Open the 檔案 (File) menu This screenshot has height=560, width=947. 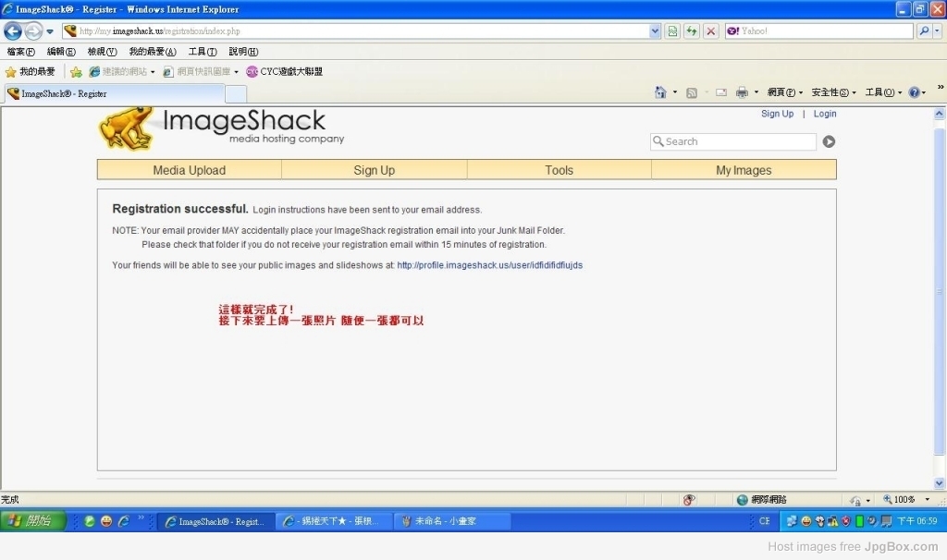click(x=20, y=52)
